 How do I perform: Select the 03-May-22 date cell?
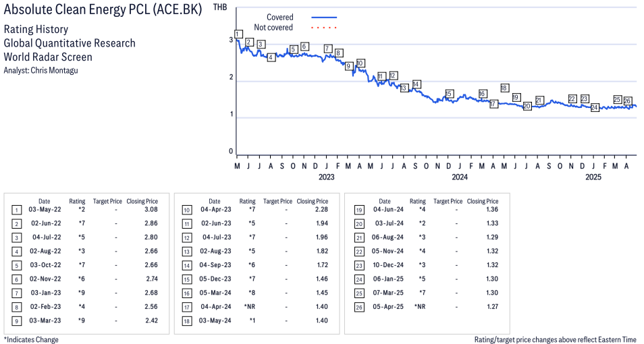point(45,209)
